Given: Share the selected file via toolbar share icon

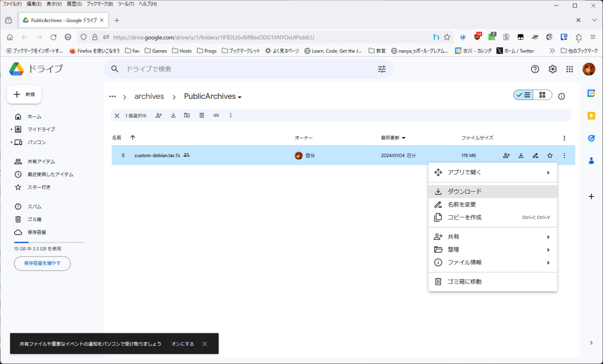Looking at the screenshot, I should pyautogui.click(x=158, y=115).
